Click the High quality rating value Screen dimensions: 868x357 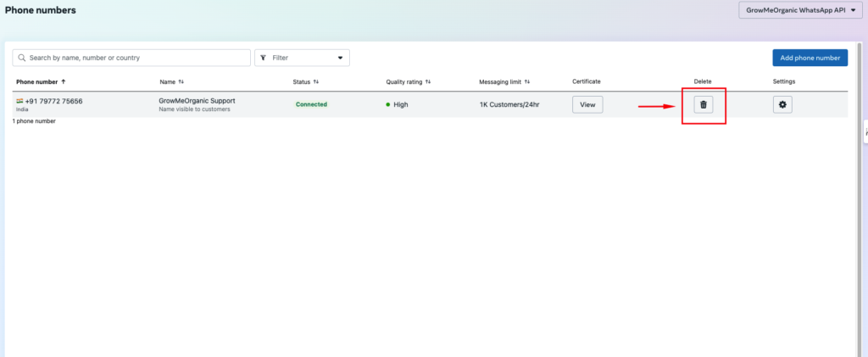pyautogui.click(x=401, y=104)
